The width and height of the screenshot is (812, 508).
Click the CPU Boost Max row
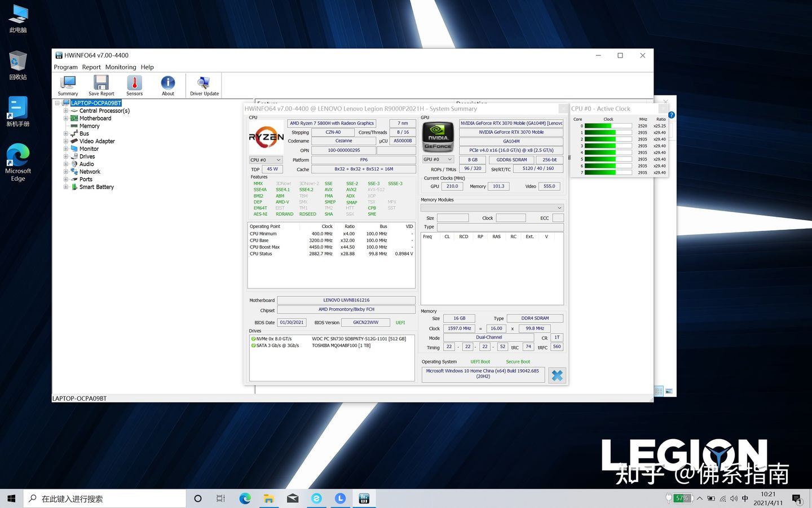point(332,247)
